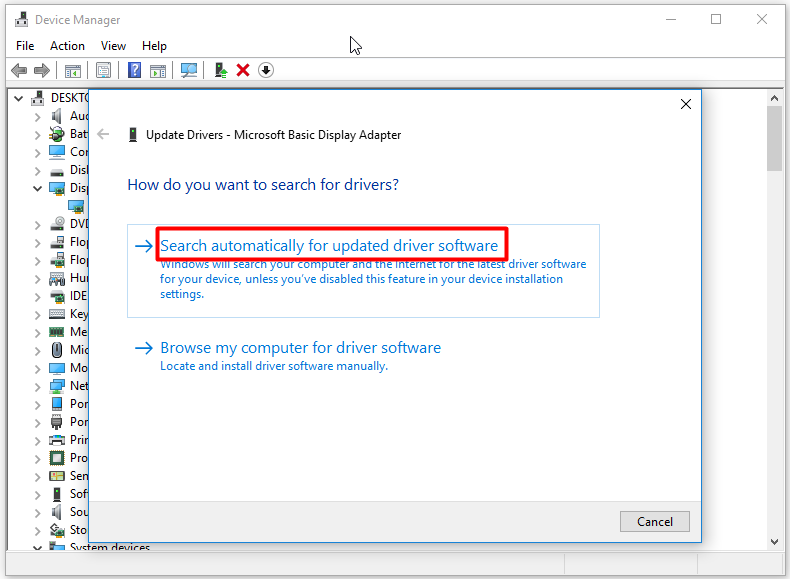Screen dimensions: 790x579
Task: Expand the 'Sof' software devices category
Action: pyautogui.click(x=37, y=495)
